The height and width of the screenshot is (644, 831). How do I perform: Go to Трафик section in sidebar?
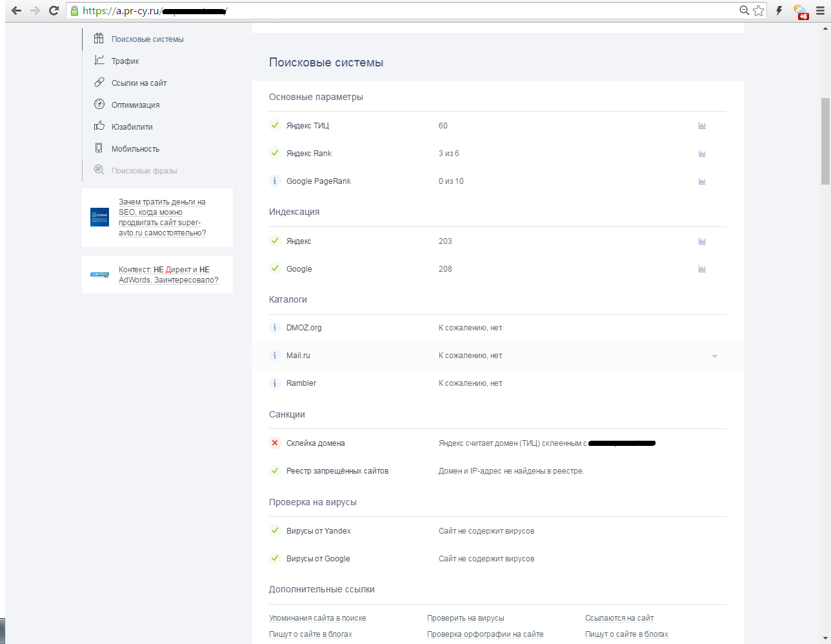tap(125, 61)
